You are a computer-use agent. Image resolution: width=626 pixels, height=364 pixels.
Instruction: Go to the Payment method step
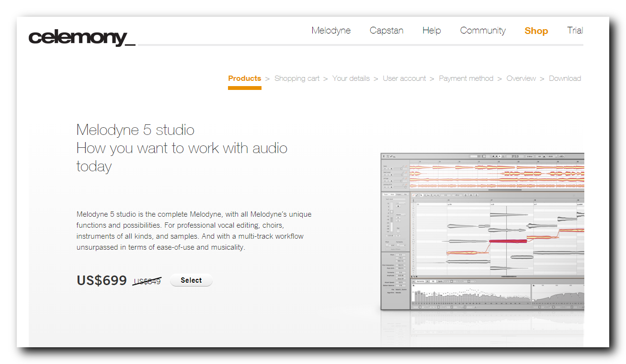[466, 78]
